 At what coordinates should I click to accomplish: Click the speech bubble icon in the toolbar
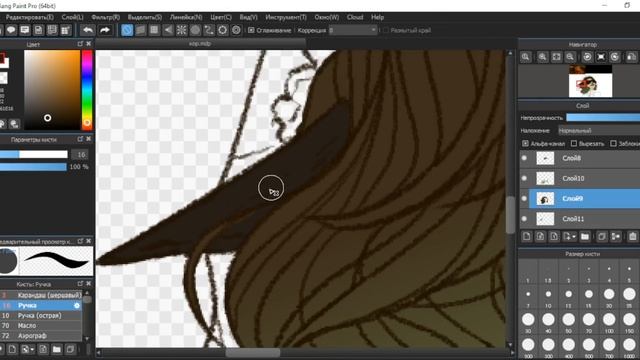[11, 30]
